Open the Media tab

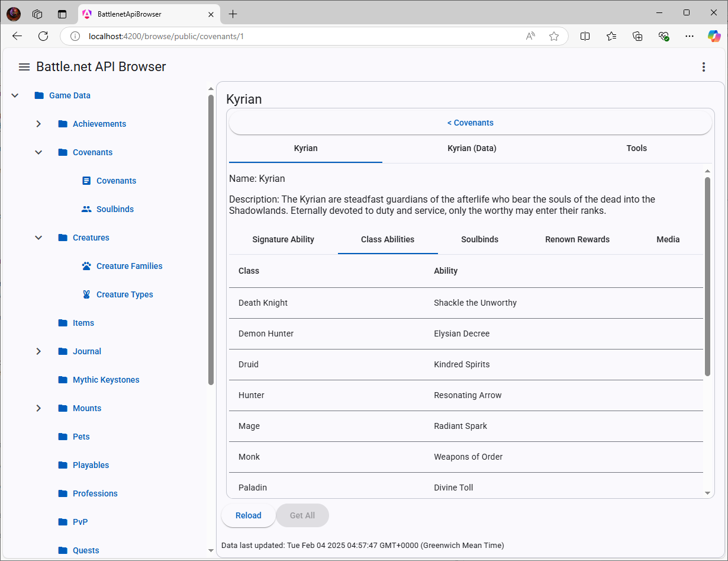click(x=668, y=240)
